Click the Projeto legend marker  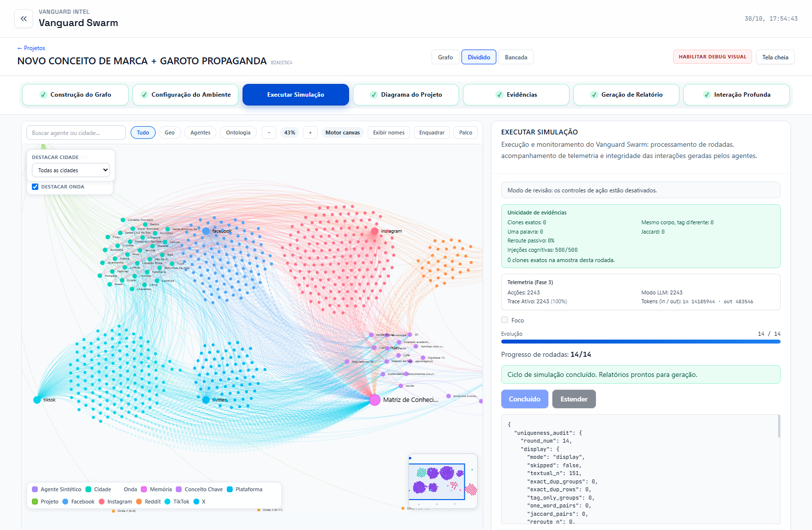(35, 502)
